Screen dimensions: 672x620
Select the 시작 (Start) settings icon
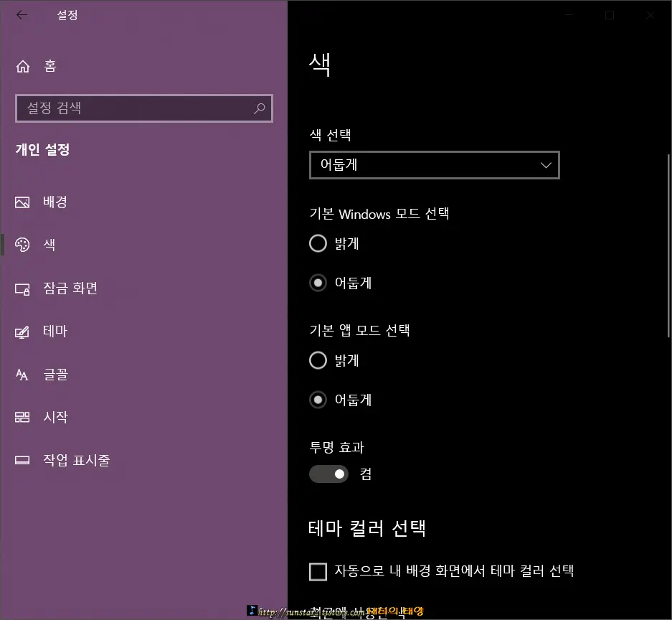point(22,417)
